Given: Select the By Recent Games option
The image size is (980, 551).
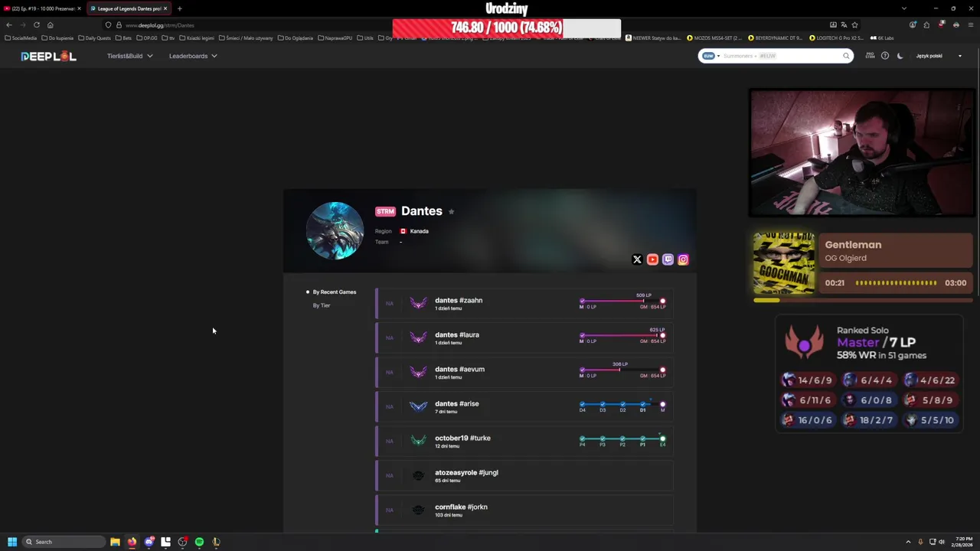Looking at the screenshot, I should tap(334, 292).
